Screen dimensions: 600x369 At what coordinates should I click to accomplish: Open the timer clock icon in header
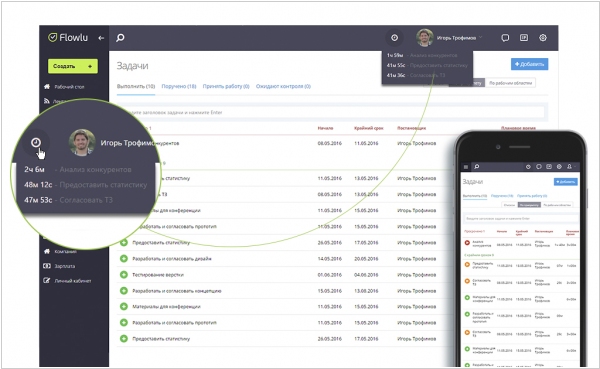tap(394, 38)
